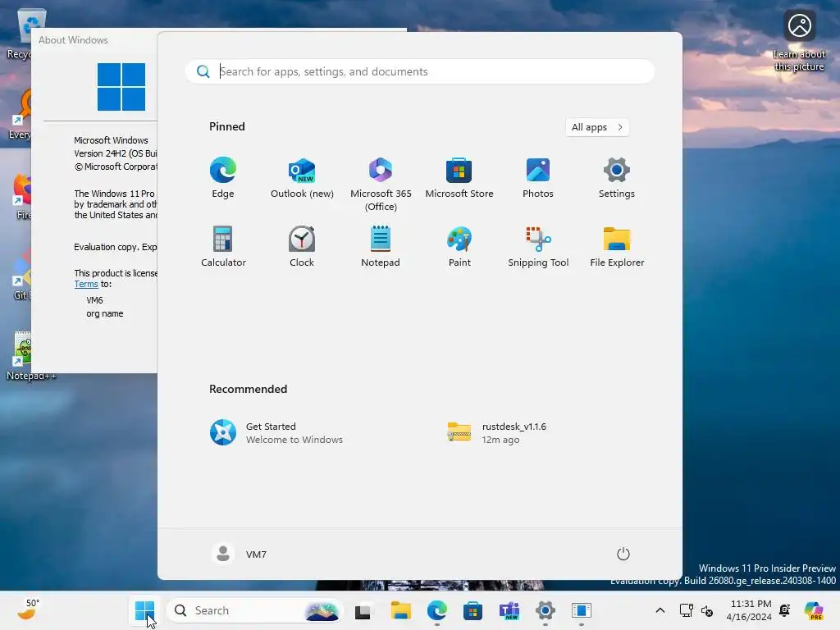Focus the Start menu search field
This screenshot has width=840, height=630.
[419, 71]
